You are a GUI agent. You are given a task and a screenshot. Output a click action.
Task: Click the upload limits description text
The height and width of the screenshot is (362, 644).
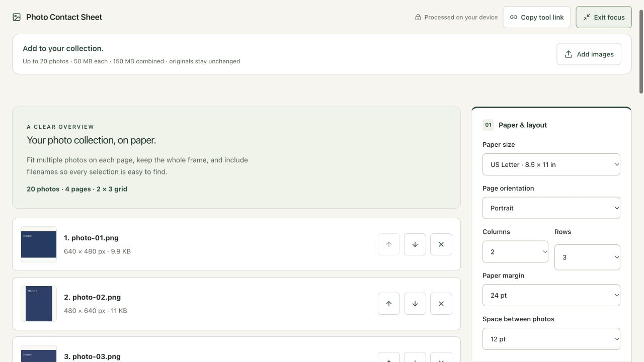131,61
